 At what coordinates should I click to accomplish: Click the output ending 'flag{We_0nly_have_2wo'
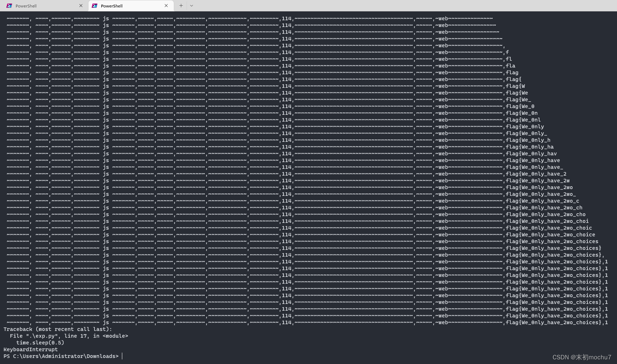[290, 187]
